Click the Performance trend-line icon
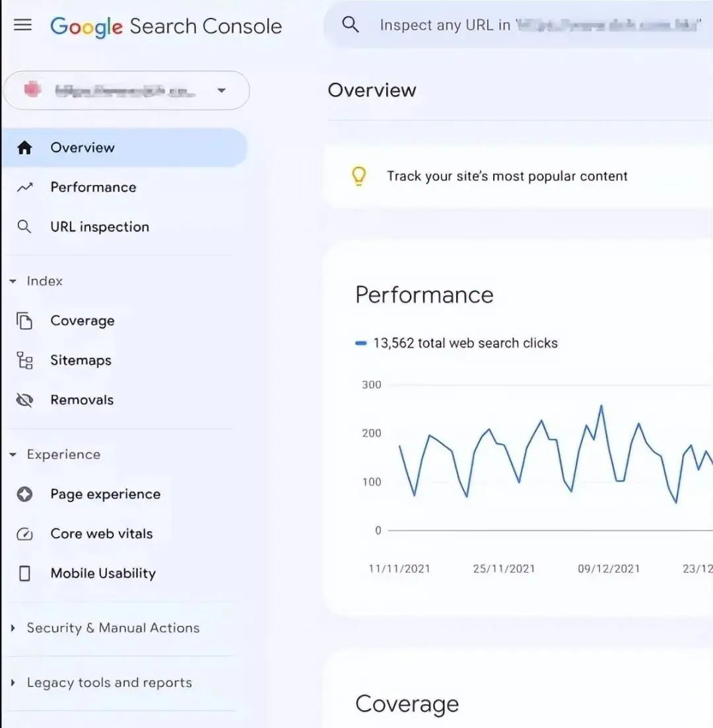The width and height of the screenshot is (713, 728). (x=24, y=188)
